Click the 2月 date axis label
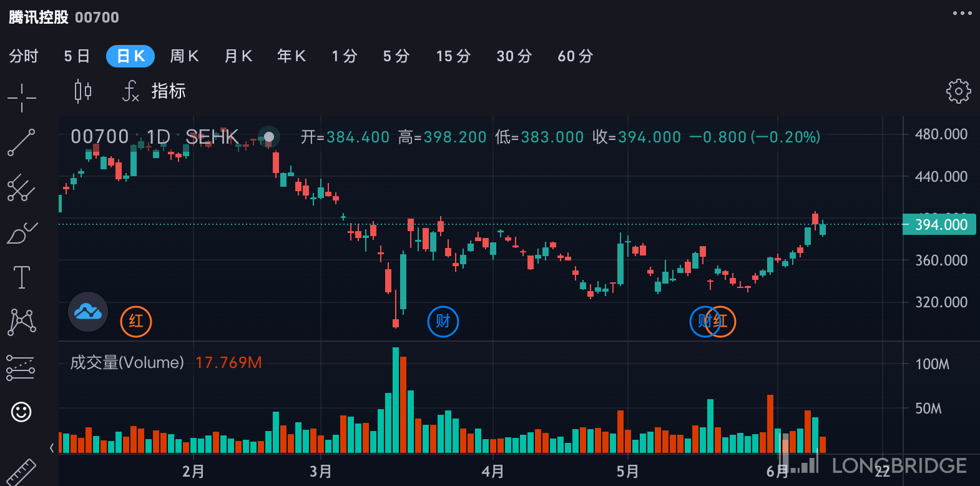This screenshot has width=980, height=486. (194, 471)
